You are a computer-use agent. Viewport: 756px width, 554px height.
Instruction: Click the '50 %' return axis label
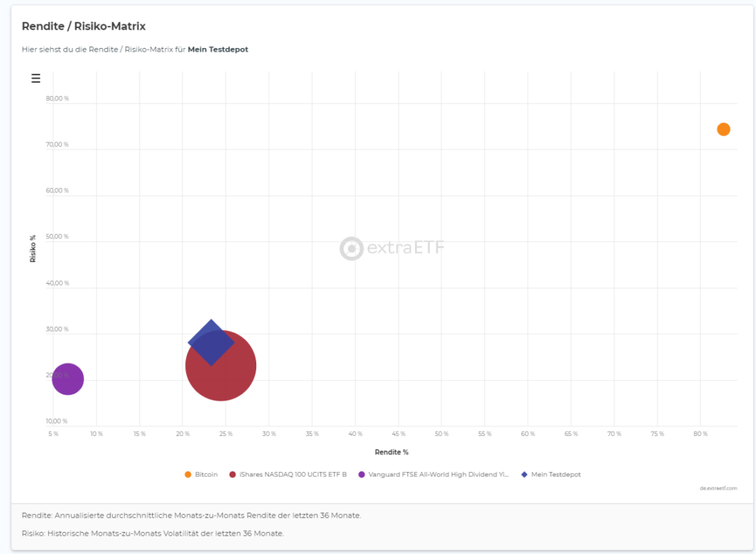[x=441, y=434]
